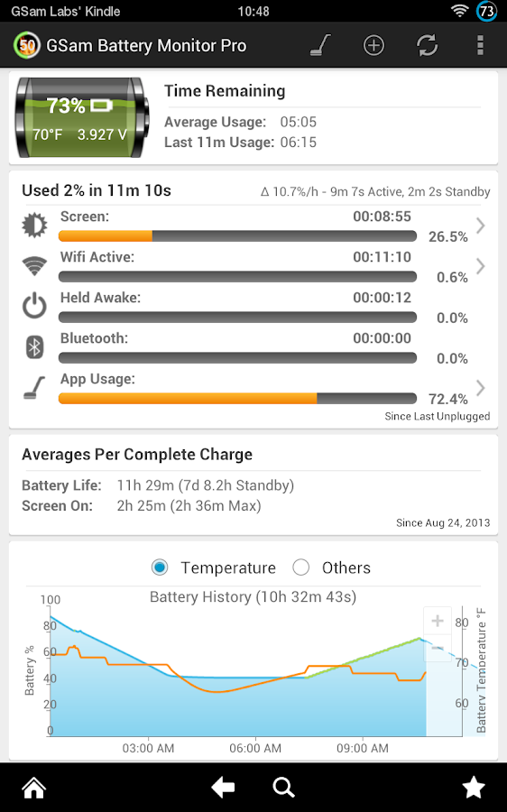Tap the Averages Per Complete Charge card

click(253, 484)
